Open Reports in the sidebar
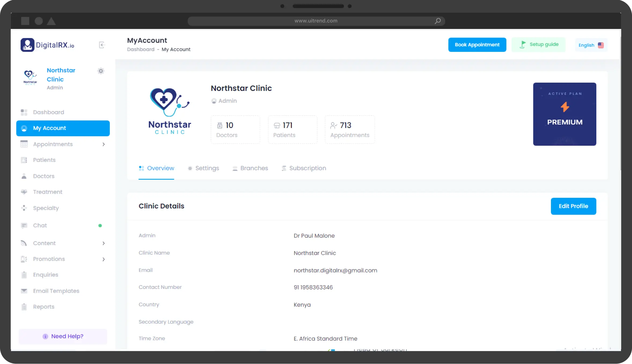Viewport: 632px width, 364px height. coord(43,307)
